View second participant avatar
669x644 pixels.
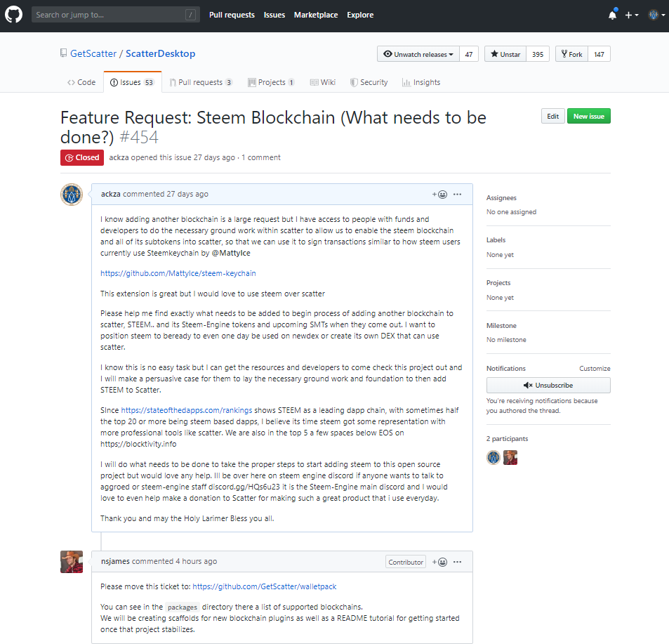click(510, 457)
